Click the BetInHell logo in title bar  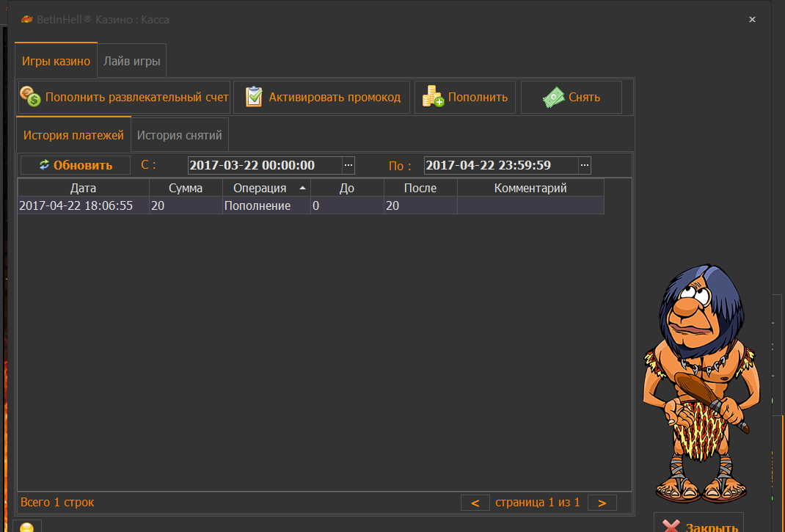pyautogui.click(x=27, y=20)
